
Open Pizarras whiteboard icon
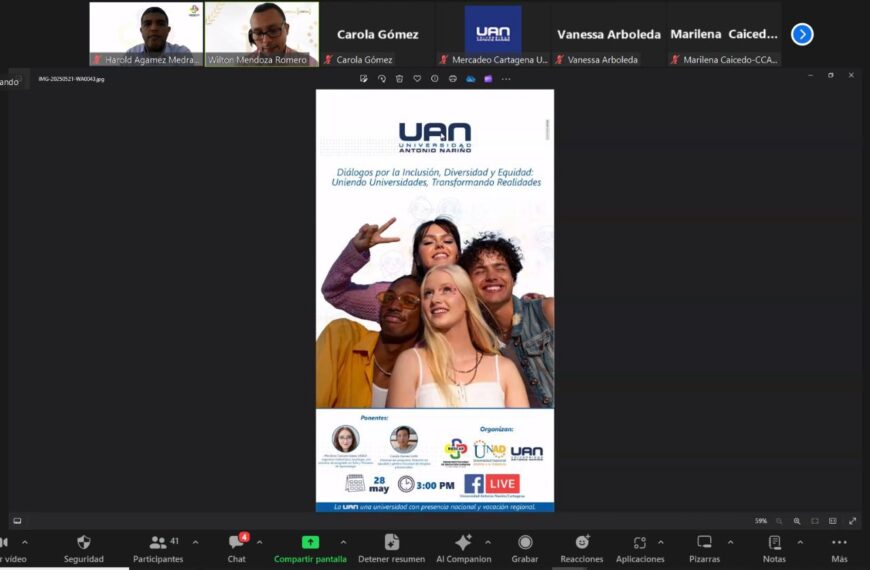[x=704, y=543]
